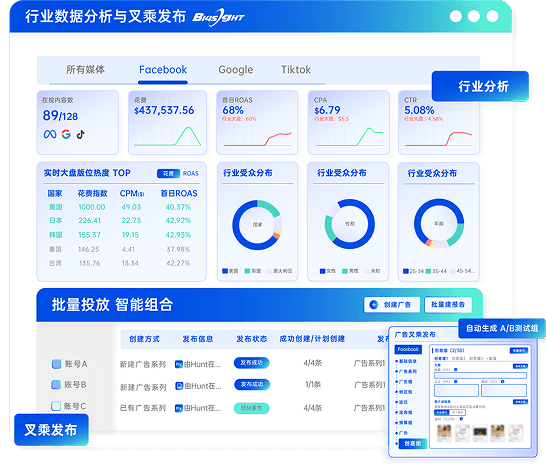Select the dark creative thumbnail in cross-publish panel
The height and width of the screenshot is (464, 546).
tap(480, 433)
